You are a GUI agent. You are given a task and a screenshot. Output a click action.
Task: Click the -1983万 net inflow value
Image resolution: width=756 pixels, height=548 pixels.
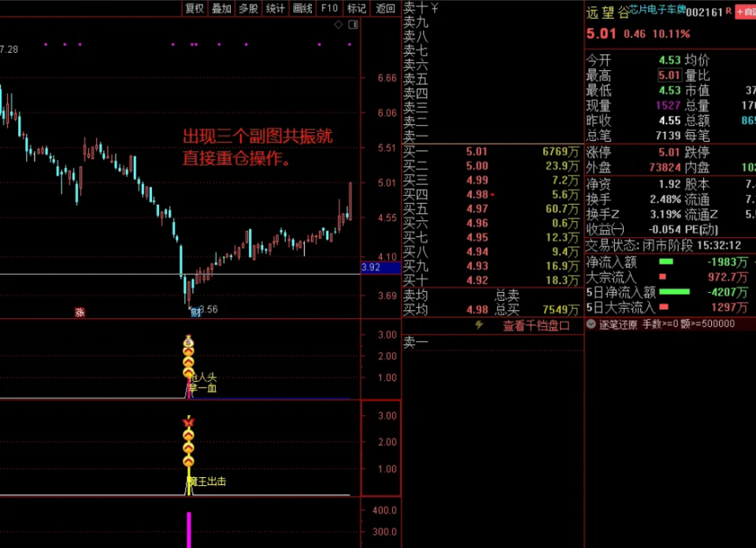point(728,262)
